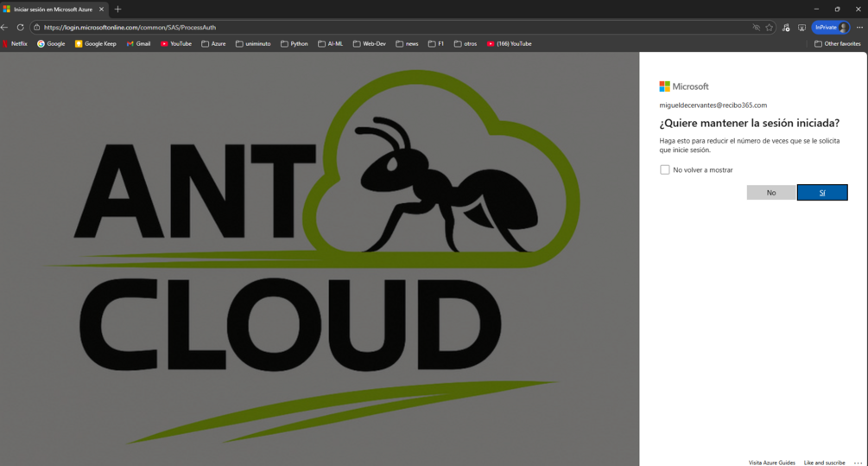Click the InPrivate profile button

pyautogui.click(x=830, y=27)
